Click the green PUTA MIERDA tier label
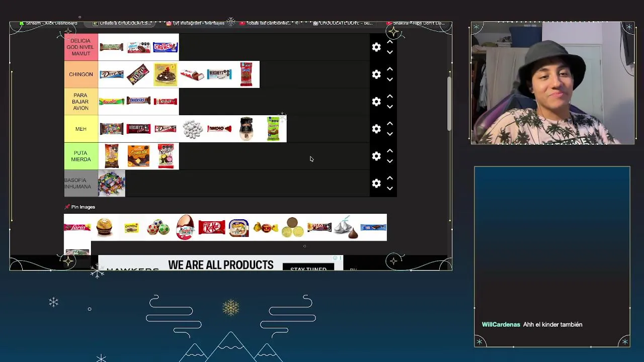The height and width of the screenshot is (362, 644). tap(81, 156)
